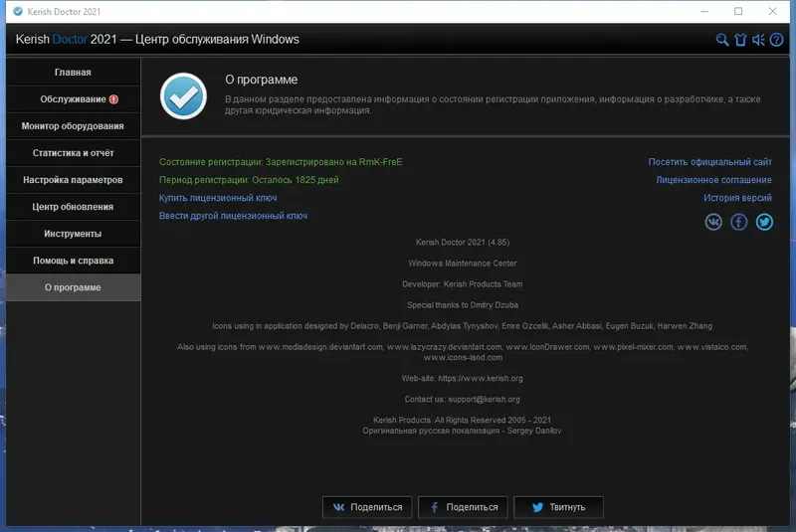Click the Web-site https://www.kerish.org text
The height and width of the screenshot is (532, 796).
462,378
